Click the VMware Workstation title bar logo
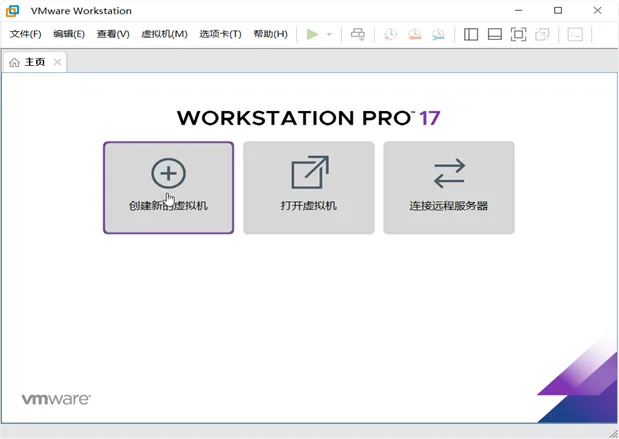Screen dimensions: 619x439 12,11
